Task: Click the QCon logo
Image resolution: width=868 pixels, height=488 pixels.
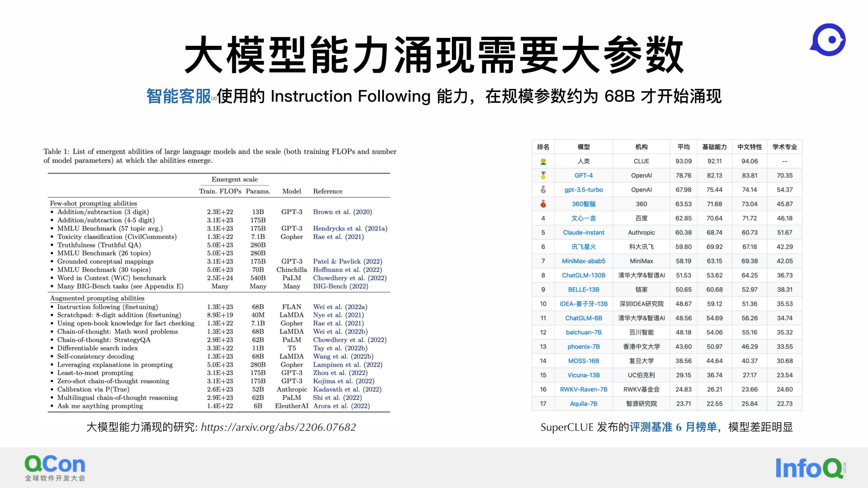Action: pos(55,468)
